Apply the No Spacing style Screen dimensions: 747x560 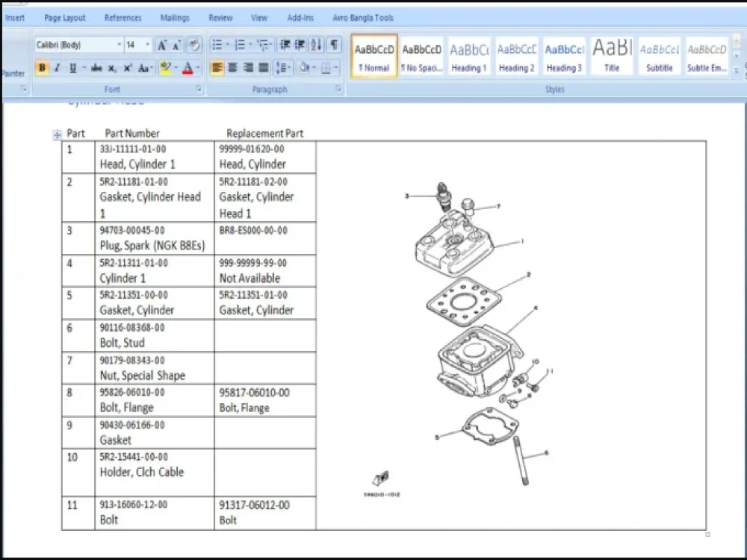[x=421, y=56]
